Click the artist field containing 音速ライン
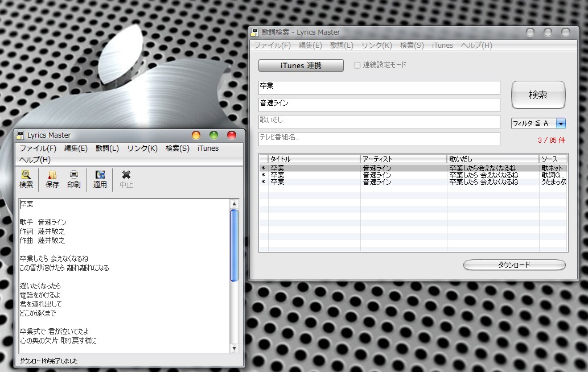The image size is (588, 372). coord(379,105)
